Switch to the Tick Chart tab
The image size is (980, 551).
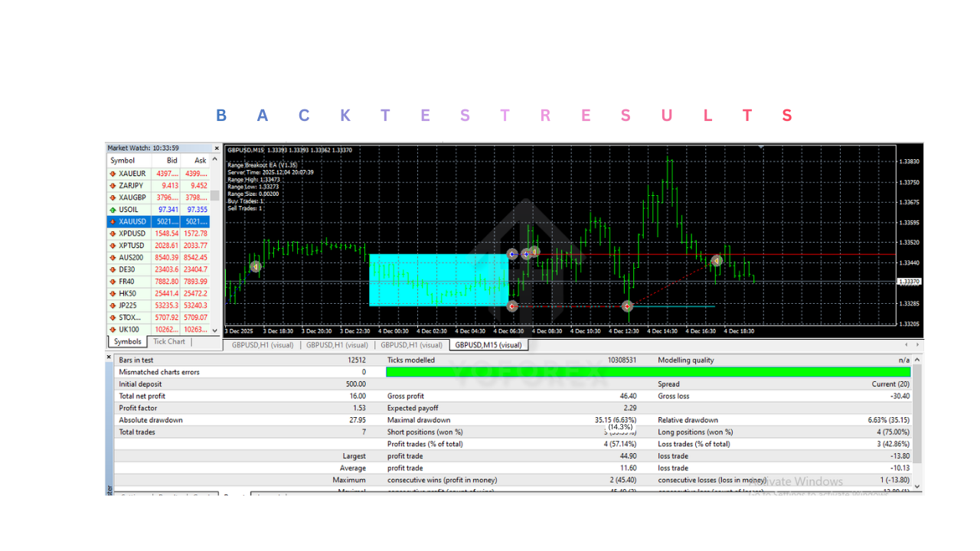pos(168,341)
